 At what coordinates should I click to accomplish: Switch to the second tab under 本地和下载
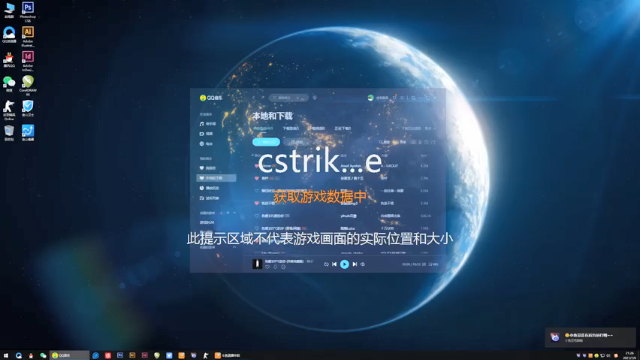tap(291, 129)
